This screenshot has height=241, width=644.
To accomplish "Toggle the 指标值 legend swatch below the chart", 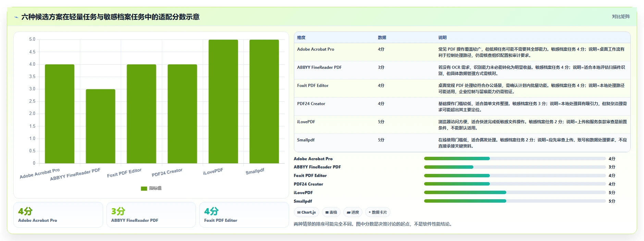I will point(144,188).
